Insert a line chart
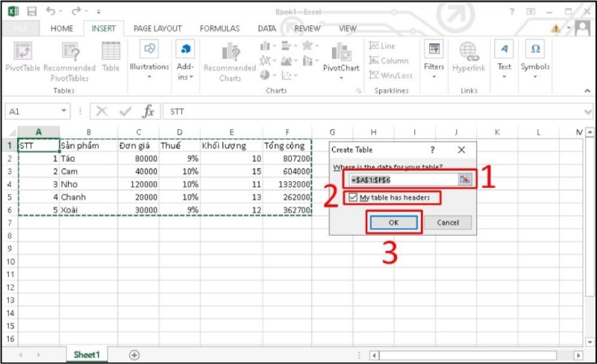The width and height of the screenshot is (597, 364). (268, 60)
